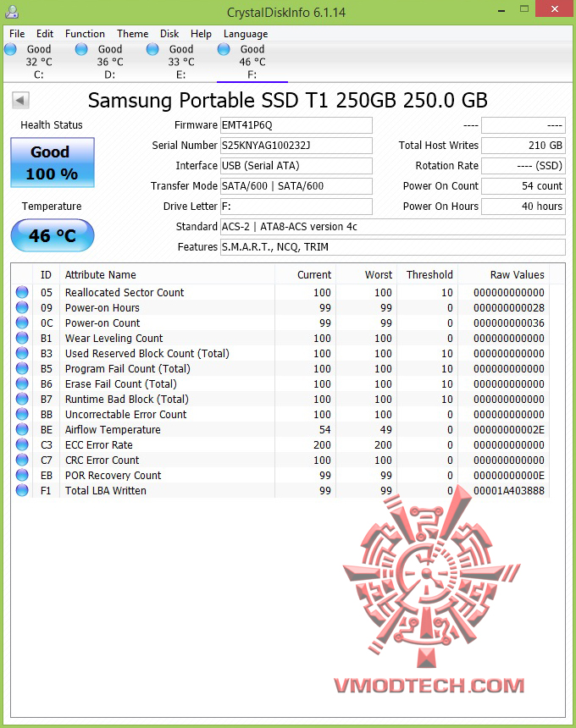Click the 46 °C temperature button
Image resolution: width=576 pixels, height=728 pixels.
pos(53,235)
